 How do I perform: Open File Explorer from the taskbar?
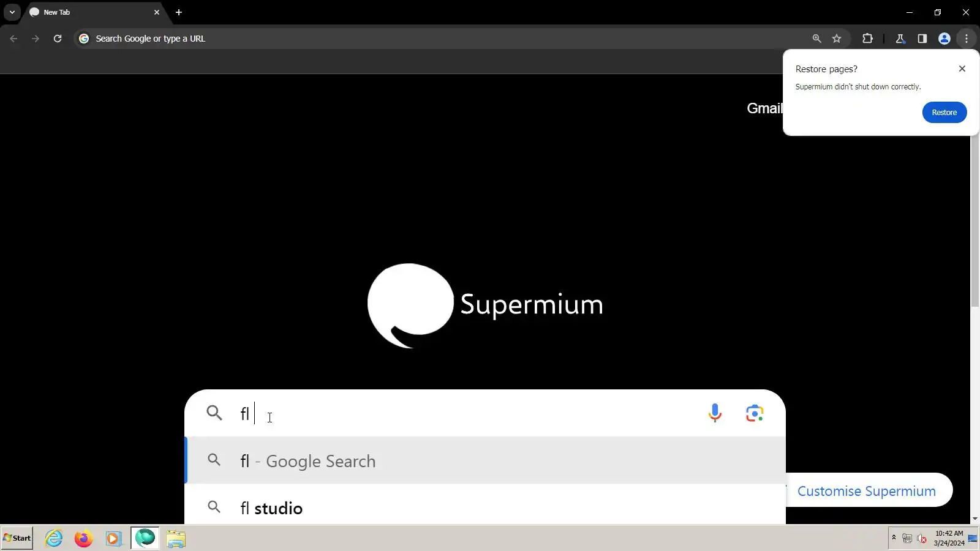point(176,539)
